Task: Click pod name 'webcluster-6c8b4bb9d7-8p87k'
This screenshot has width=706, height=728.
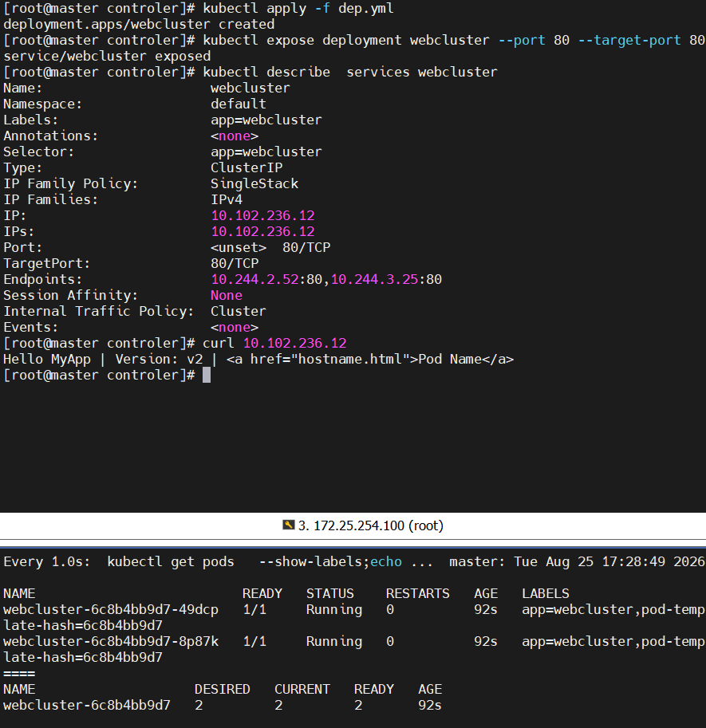Action: tap(111, 641)
